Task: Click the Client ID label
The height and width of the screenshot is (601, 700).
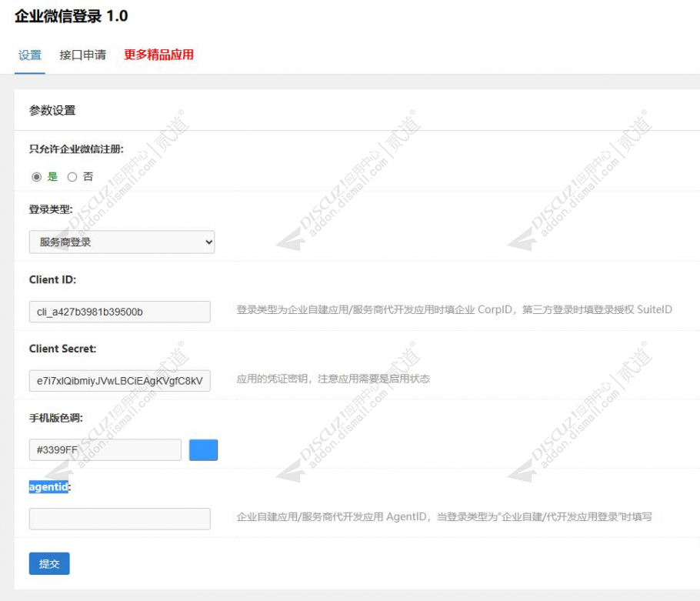Action: 52,279
